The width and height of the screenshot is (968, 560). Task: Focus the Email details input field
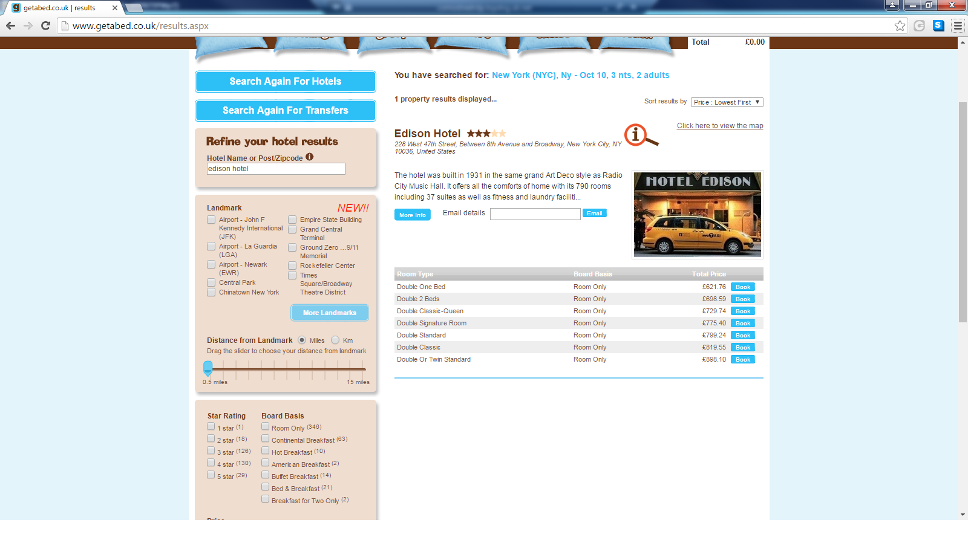(x=535, y=214)
